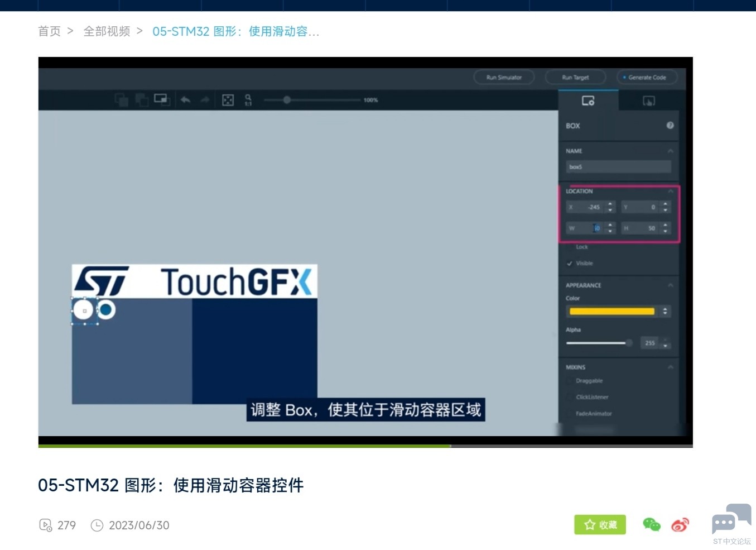Click the Y value stepper arrows
Image resolution: width=756 pixels, height=550 pixels.
[665, 207]
